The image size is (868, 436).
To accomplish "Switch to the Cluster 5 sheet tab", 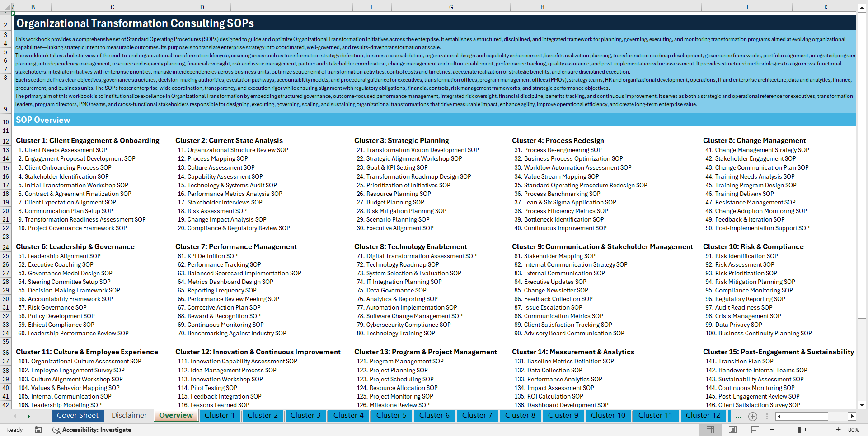I will pyautogui.click(x=391, y=416).
